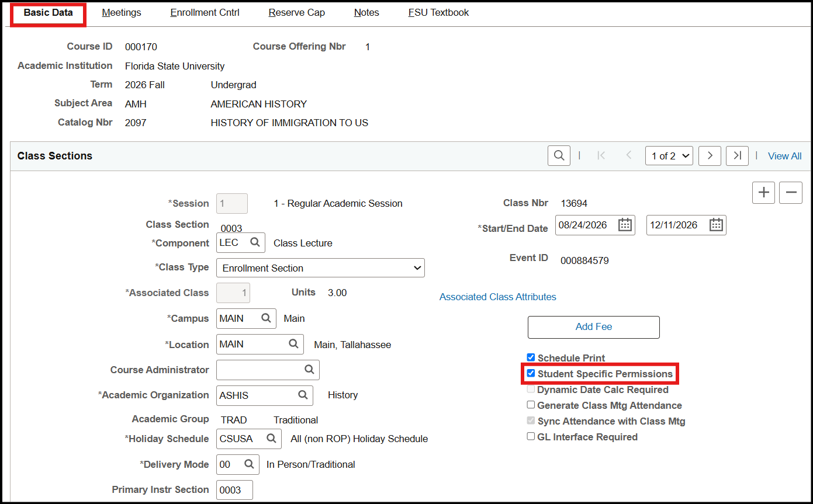Click In Person/Traditional text
The width and height of the screenshot is (813, 504).
coord(311,464)
